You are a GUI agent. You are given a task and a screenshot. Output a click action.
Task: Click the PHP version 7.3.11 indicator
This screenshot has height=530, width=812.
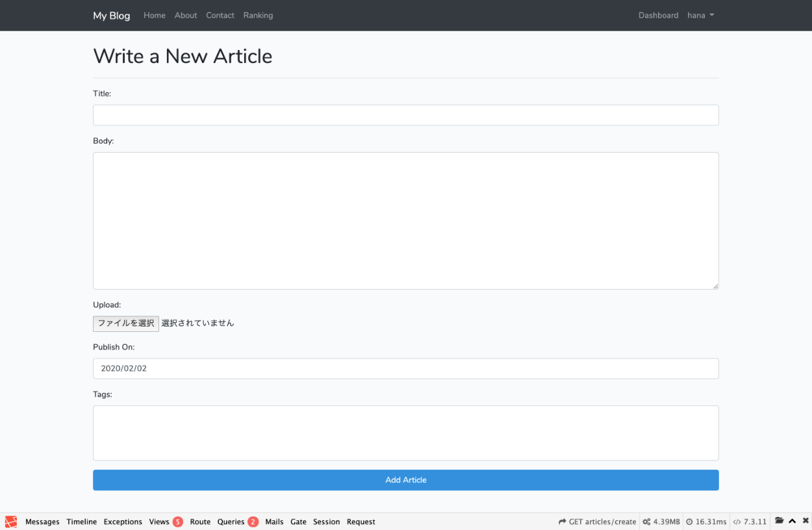tap(750, 522)
